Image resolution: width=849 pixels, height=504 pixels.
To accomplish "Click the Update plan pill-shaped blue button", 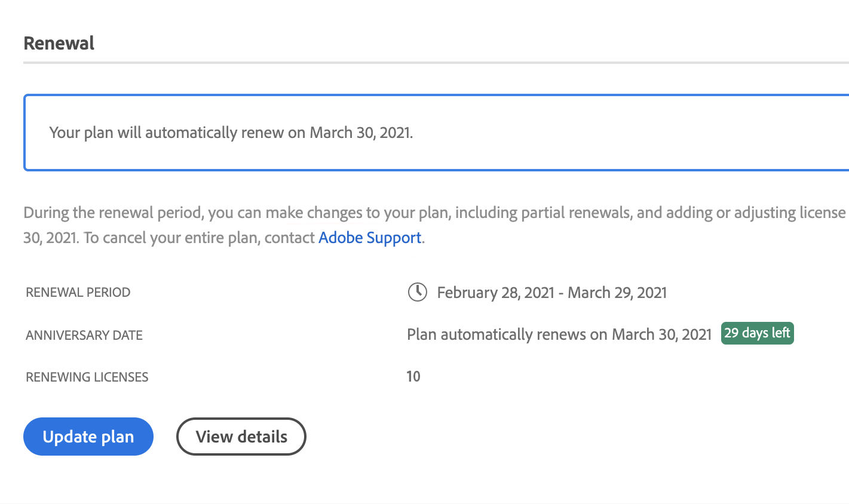I will [88, 437].
